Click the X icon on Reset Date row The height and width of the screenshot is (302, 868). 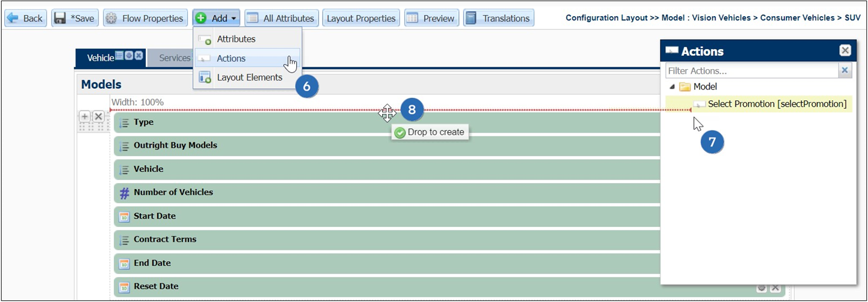point(775,288)
